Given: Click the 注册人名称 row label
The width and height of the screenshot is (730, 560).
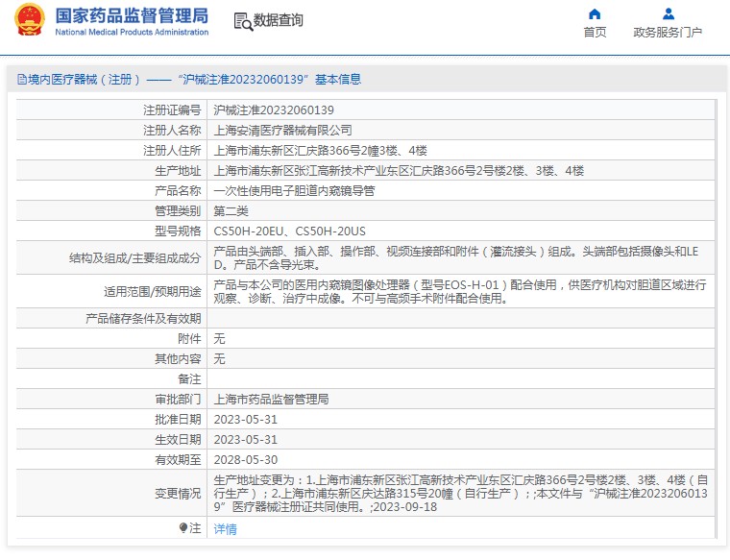Looking at the screenshot, I should pos(172,131).
